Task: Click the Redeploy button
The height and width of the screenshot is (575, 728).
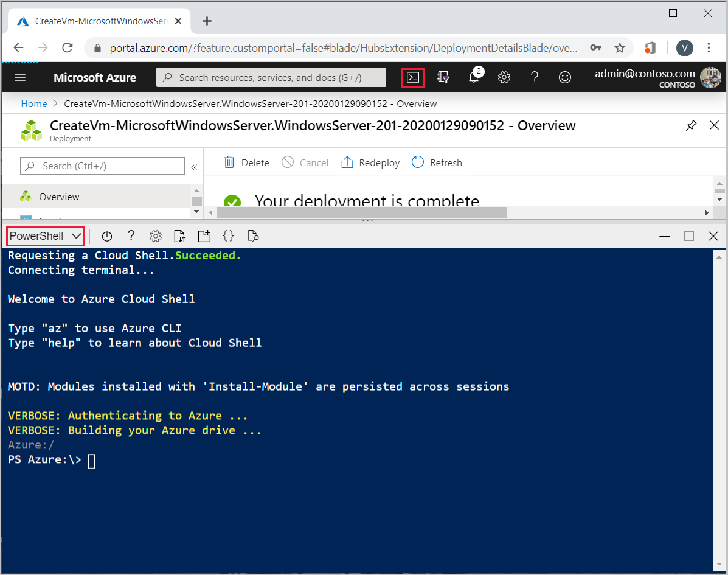Action: click(x=370, y=162)
